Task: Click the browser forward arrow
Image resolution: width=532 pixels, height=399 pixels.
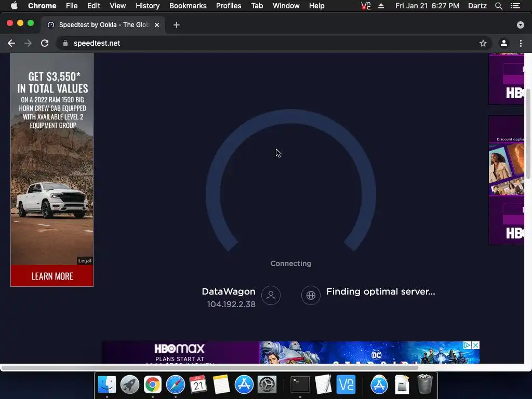Action: click(x=28, y=43)
